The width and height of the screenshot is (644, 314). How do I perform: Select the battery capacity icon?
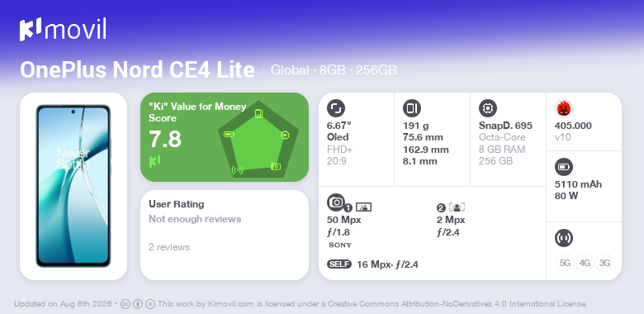click(564, 167)
